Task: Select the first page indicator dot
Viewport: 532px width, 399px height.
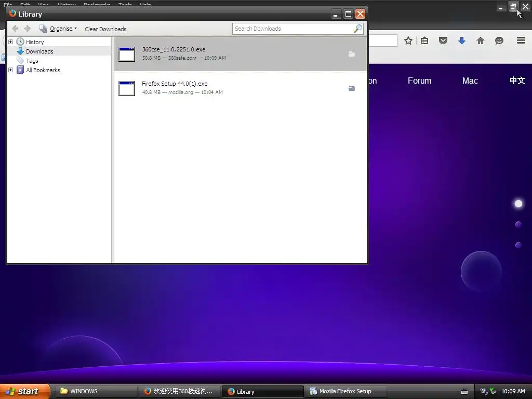Action: (x=518, y=204)
